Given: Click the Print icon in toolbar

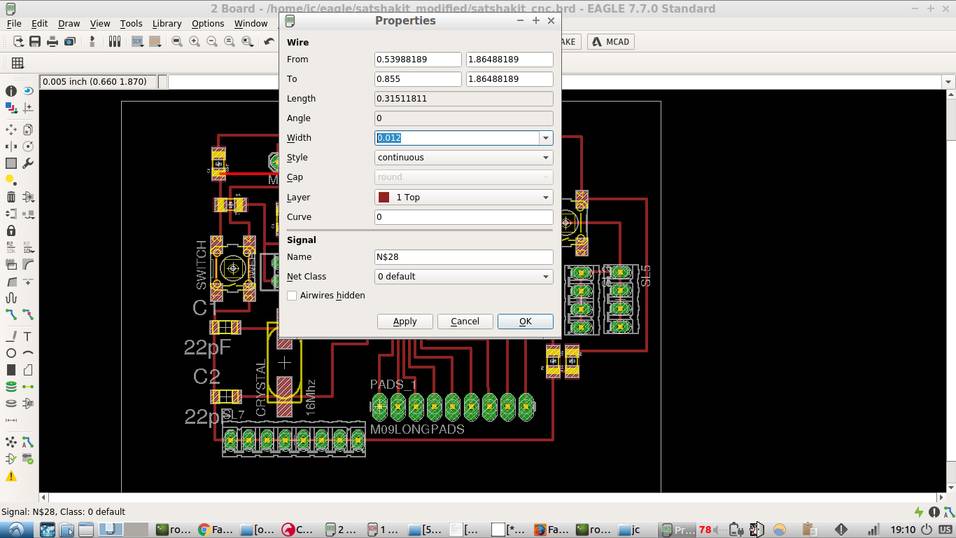Looking at the screenshot, I should coord(52,41).
